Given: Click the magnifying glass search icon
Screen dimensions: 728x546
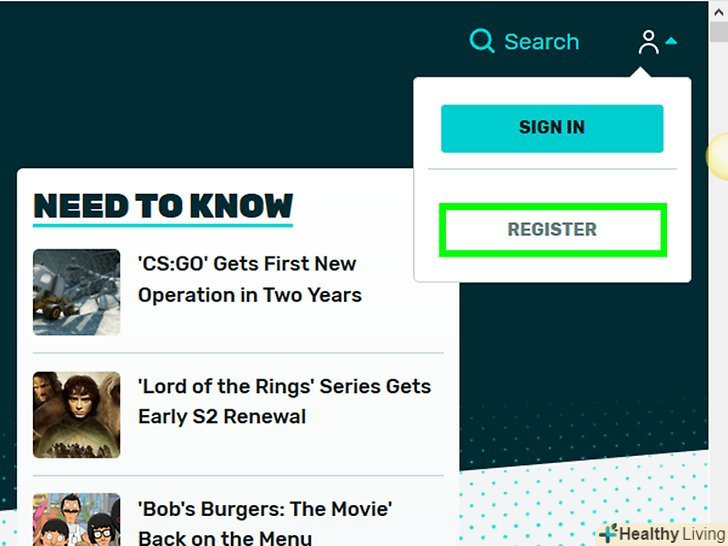Looking at the screenshot, I should pos(481,41).
